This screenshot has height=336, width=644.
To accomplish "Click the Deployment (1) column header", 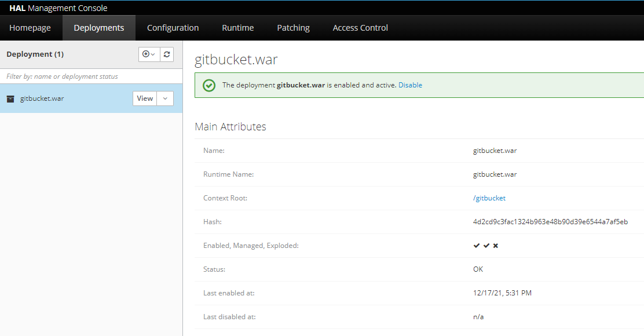I will point(35,54).
